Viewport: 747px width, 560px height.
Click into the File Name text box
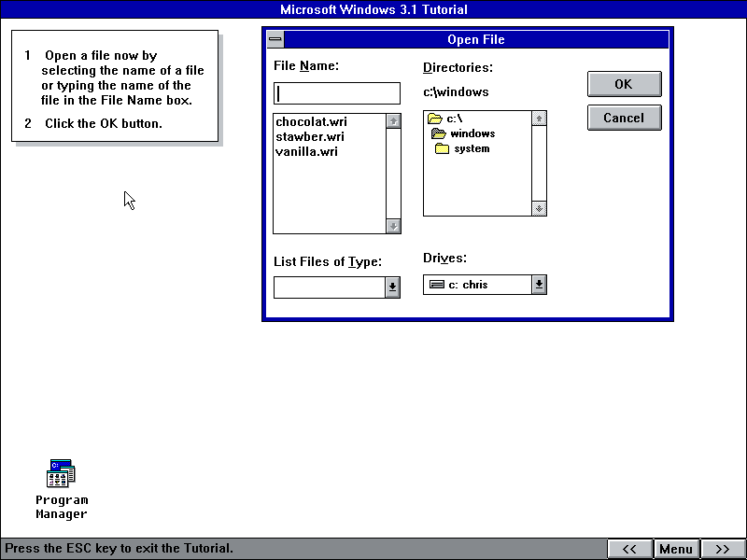(337, 93)
